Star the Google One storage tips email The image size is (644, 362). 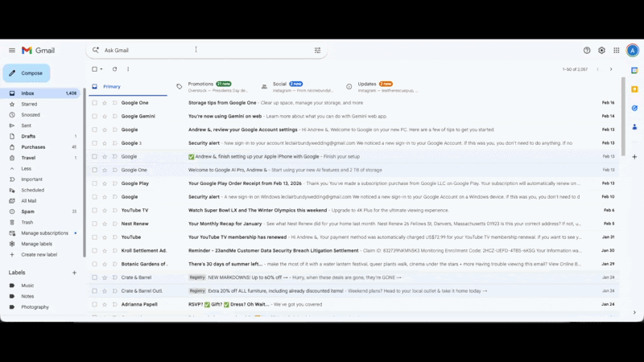click(x=105, y=103)
